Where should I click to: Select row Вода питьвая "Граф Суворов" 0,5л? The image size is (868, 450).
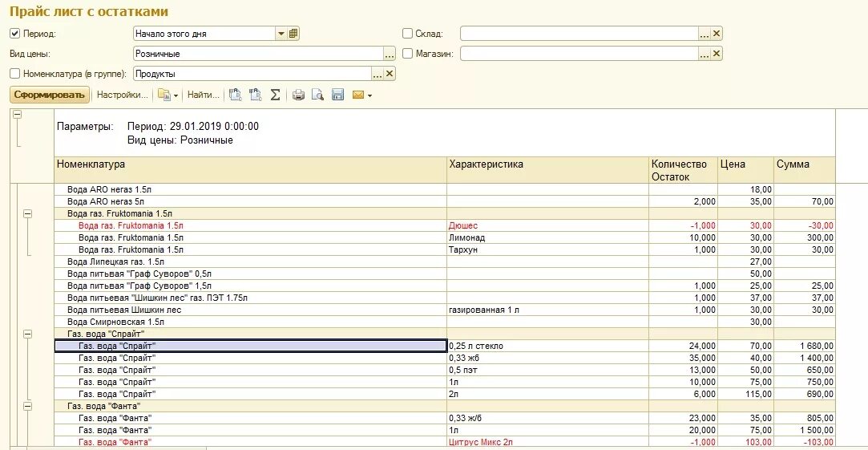click(x=445, y=274)
